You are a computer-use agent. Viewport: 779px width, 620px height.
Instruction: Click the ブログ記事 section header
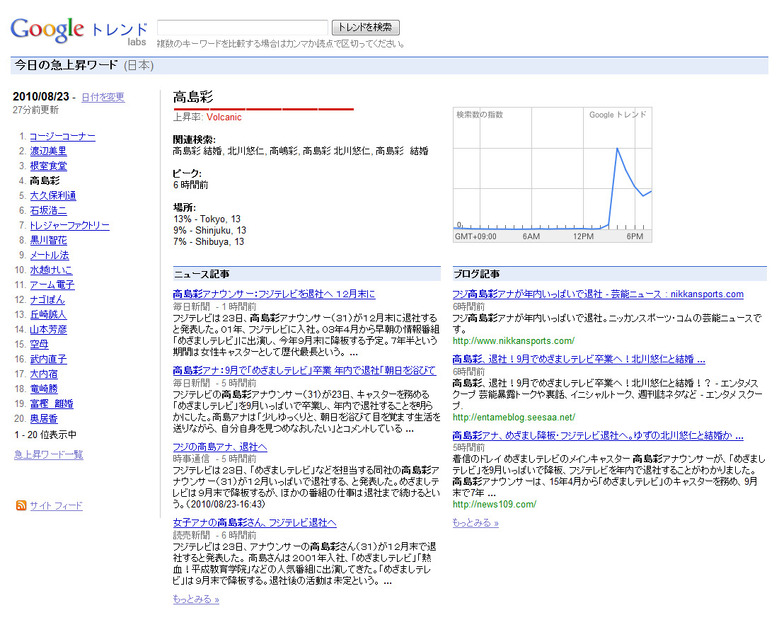point(610,274)
